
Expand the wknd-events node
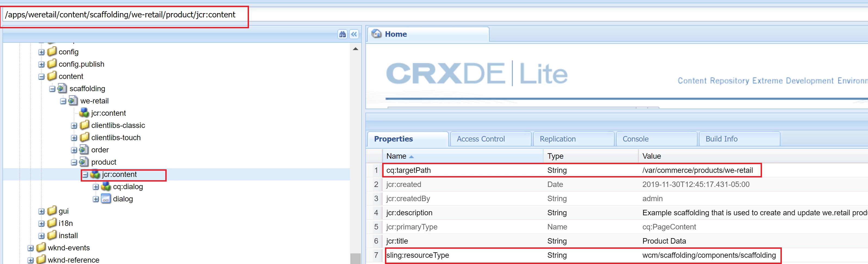click(31, 248)
